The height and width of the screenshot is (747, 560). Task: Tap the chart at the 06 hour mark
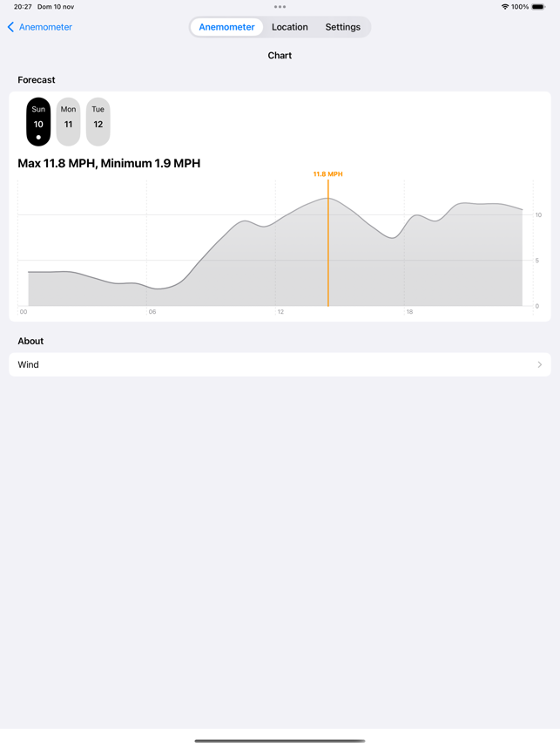pos(152,311)
